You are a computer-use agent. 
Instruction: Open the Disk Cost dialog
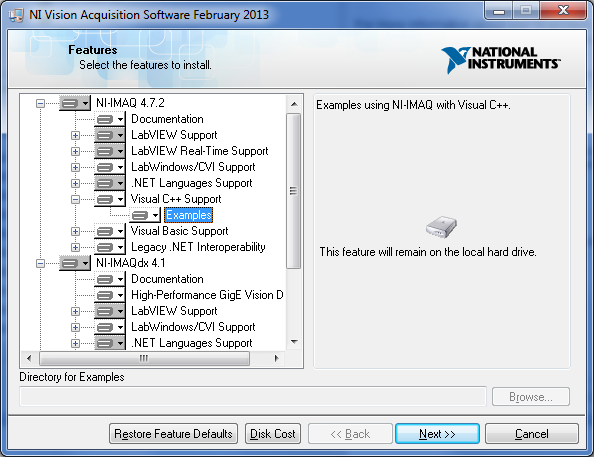click(x=273, y=434)
